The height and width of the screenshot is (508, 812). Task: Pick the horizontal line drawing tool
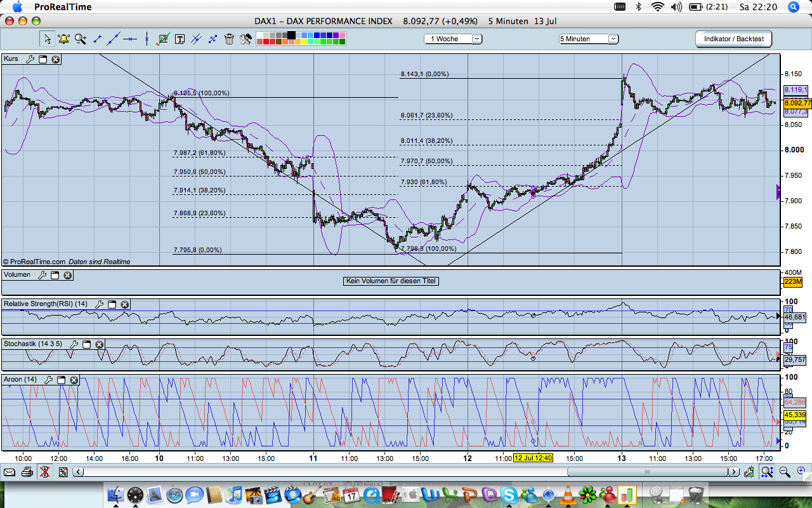point(130,39)
